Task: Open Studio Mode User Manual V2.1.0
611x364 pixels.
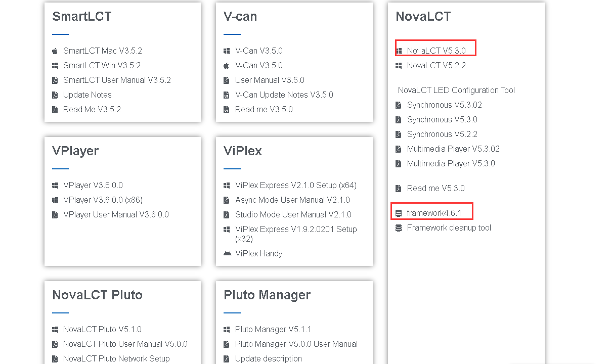Action: point(293,215)
